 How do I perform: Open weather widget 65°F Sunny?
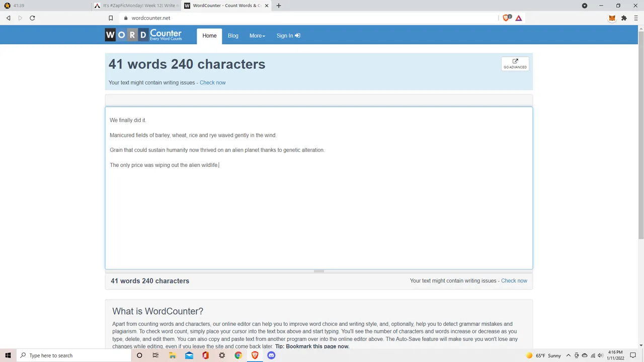tap(543, 355)
